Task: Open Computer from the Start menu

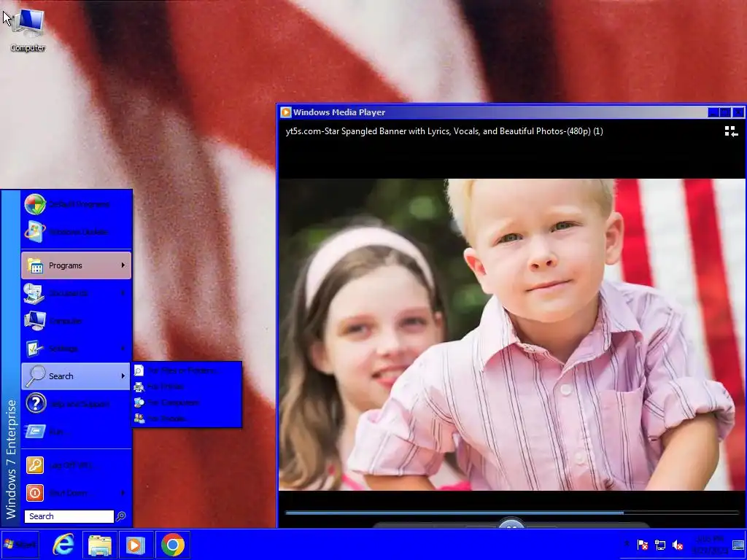Action: [76, 321]
